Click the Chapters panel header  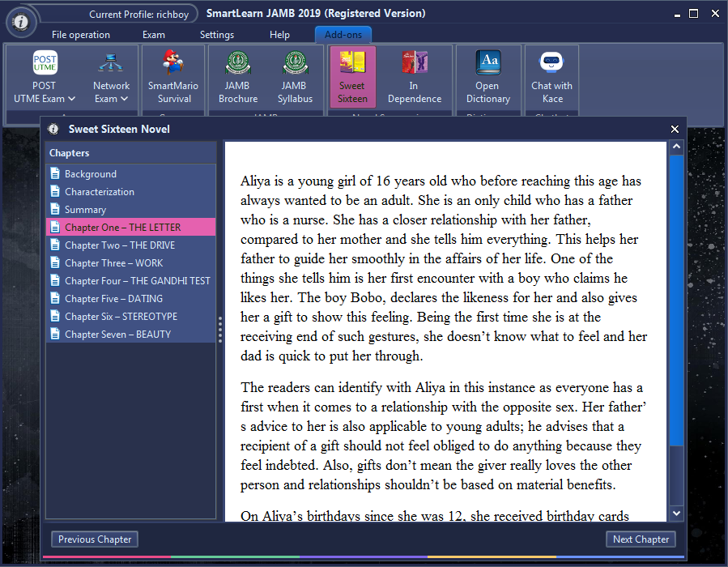point(131,153)
